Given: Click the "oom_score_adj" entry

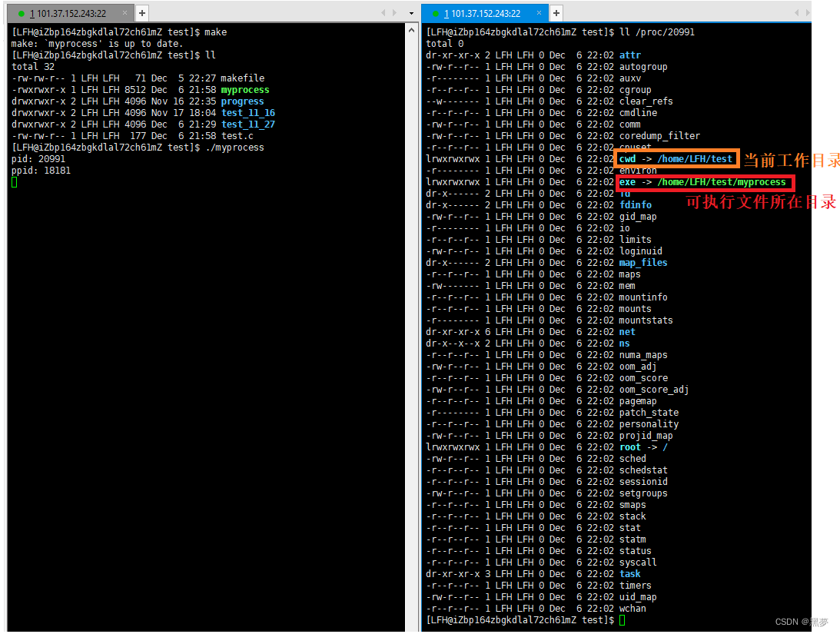Looking at the screenshot, I should point(654,390).
